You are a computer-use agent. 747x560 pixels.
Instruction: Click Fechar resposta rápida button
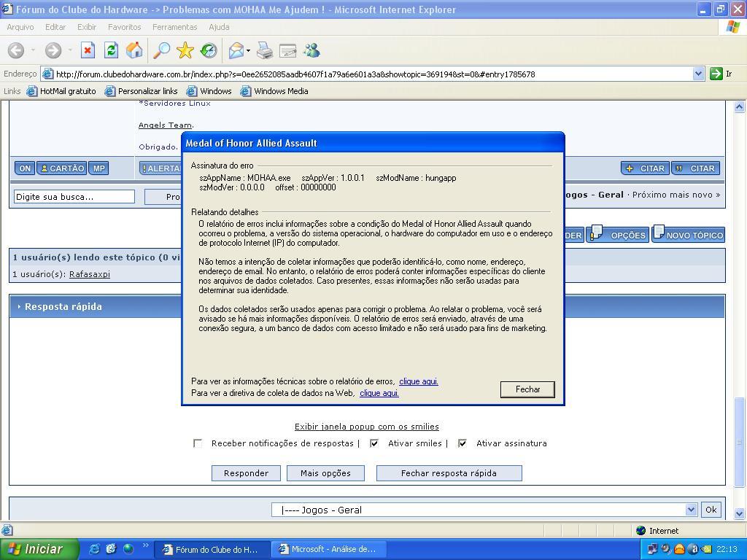pyautogui.click(x=449, y=472)
